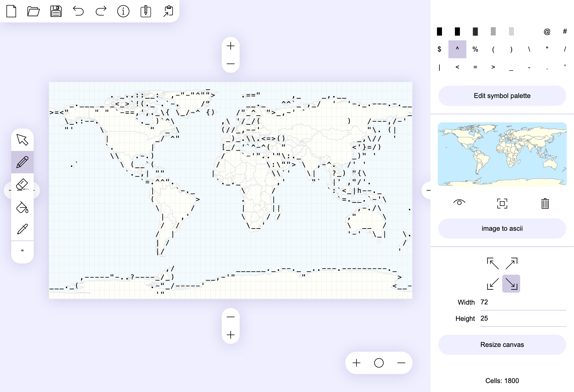This screenshot has height=392, width=574.
Task: Activate the arrow Select tool
Action: coord(22,140)
